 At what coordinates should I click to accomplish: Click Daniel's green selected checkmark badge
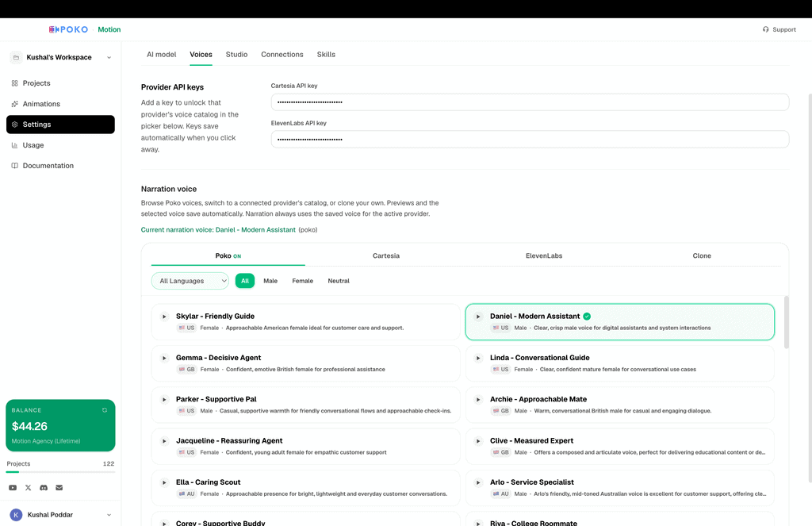pos(587,316)
